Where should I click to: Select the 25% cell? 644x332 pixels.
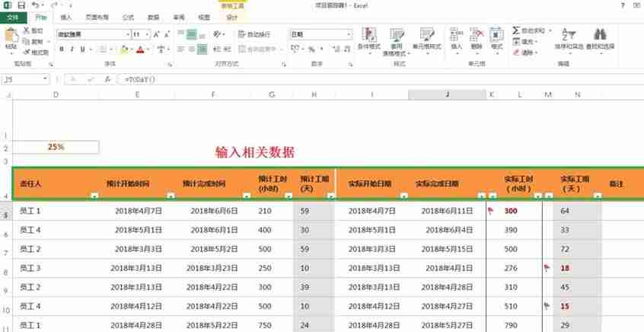pos(56,147)
